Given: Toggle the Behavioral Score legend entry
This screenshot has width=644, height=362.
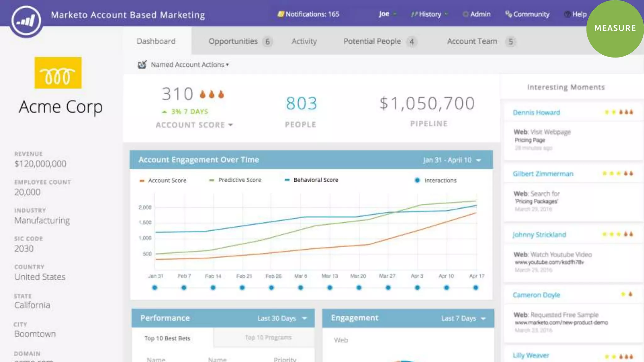Looking at the screenshot, I should (311, 180).
